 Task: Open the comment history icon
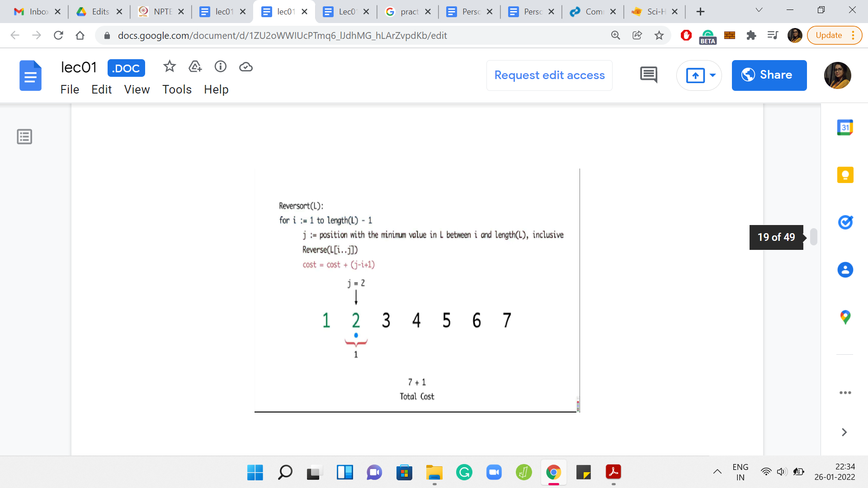[x=648, y=75]
